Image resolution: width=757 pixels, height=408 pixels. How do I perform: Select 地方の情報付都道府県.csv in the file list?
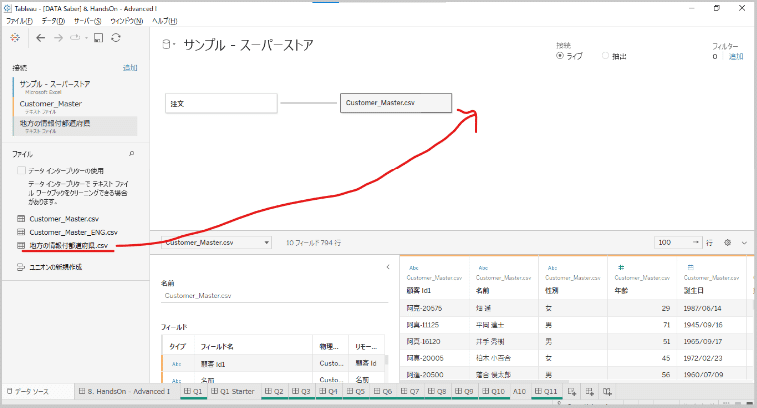click(69, 245)
